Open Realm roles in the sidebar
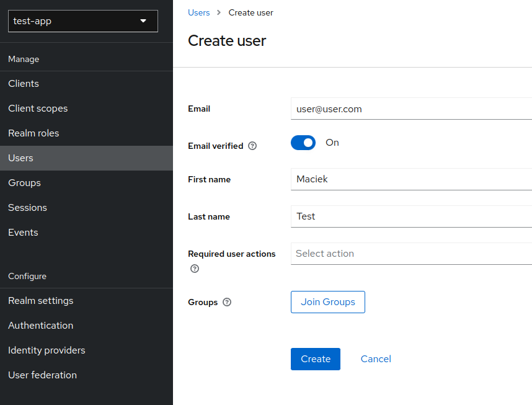 (33, 133)
